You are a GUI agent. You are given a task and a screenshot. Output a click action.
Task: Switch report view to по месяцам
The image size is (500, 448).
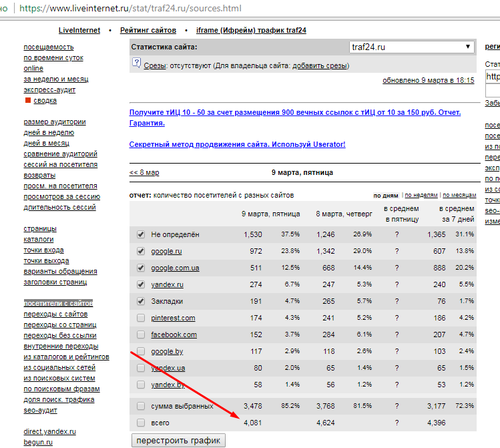coord(459,196)
